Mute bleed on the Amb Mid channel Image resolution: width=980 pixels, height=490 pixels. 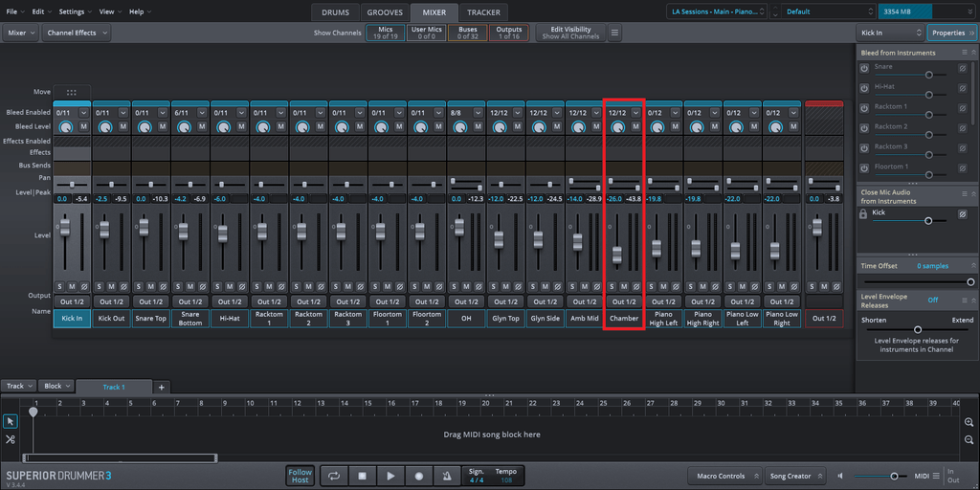point(595,126)
